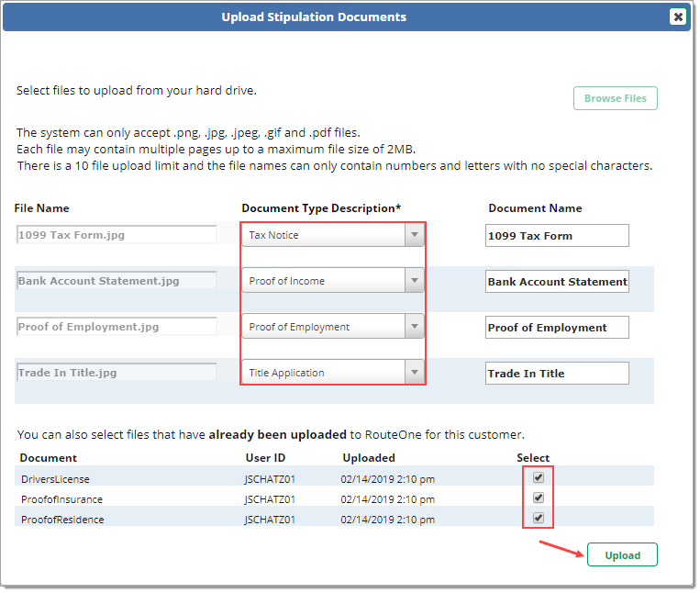Click the upload date in ProofofInsurance row
700x593 pixels.
pos(387,499)
